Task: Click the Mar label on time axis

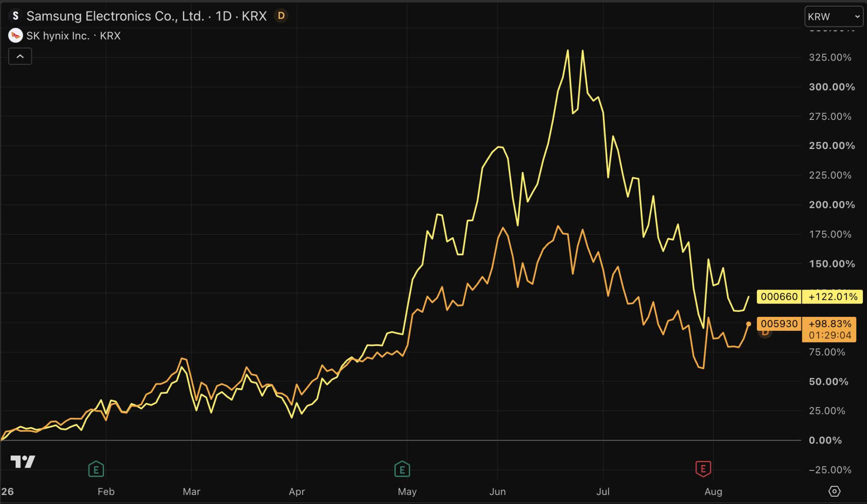Action: (191, 491)
